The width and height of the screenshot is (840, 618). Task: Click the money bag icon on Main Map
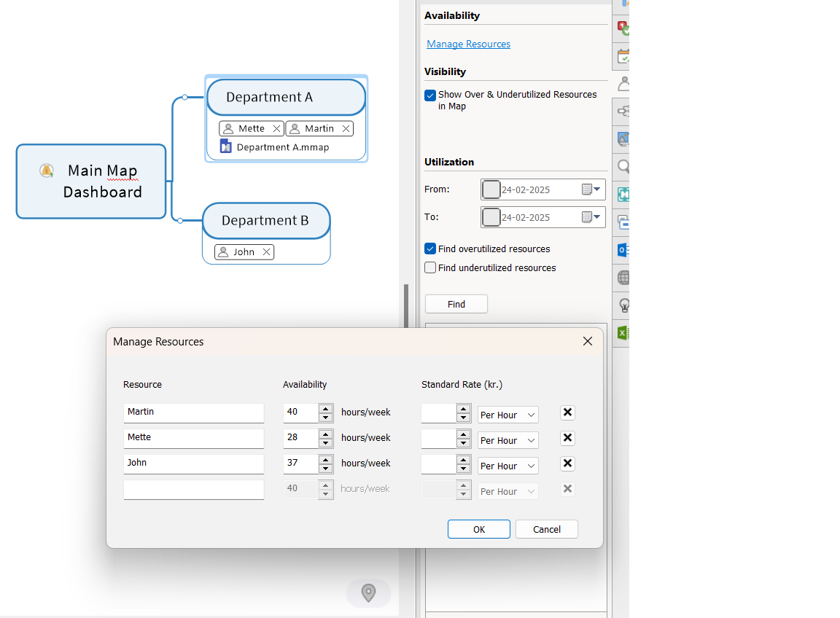(x=47, y=171)
